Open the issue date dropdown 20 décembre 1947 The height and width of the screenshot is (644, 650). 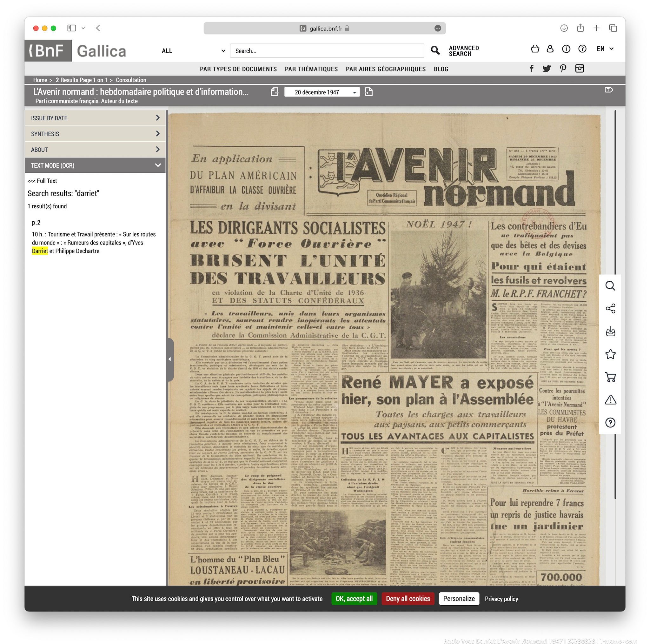(x=322, y=92)
